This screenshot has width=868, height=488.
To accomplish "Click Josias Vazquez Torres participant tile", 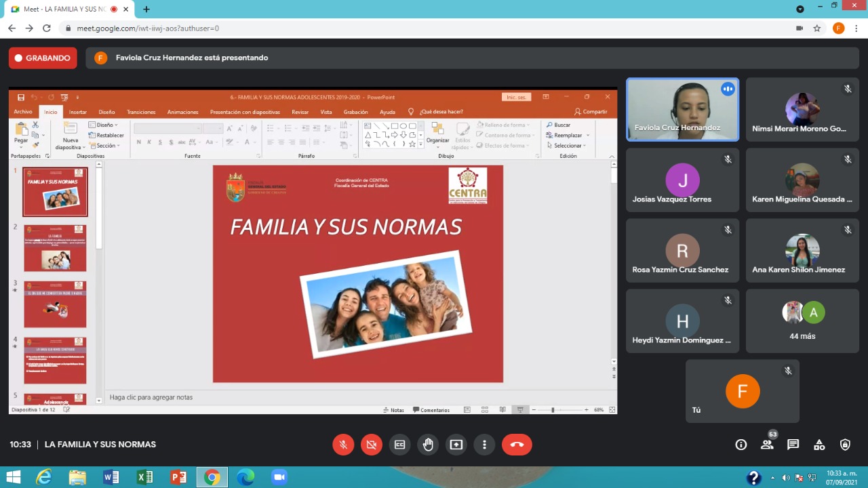I will click(x=682, y=180).
